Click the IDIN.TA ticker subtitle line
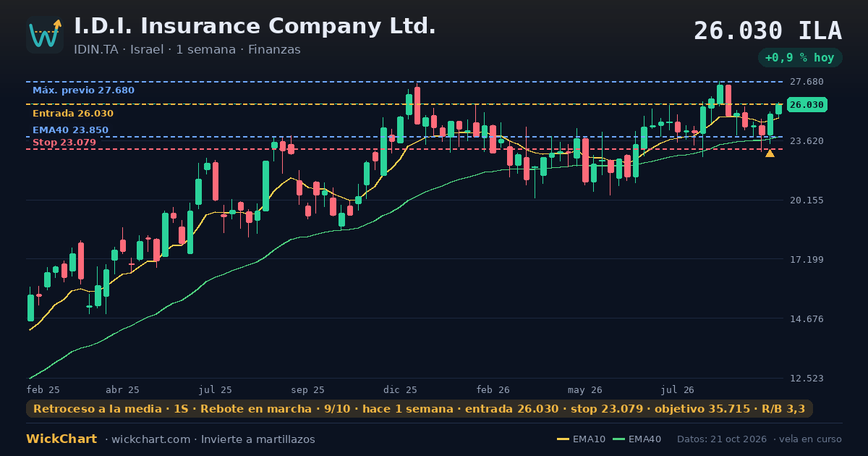Image resolution: width=868 pixels, height=456 pixels. (187, 50)
